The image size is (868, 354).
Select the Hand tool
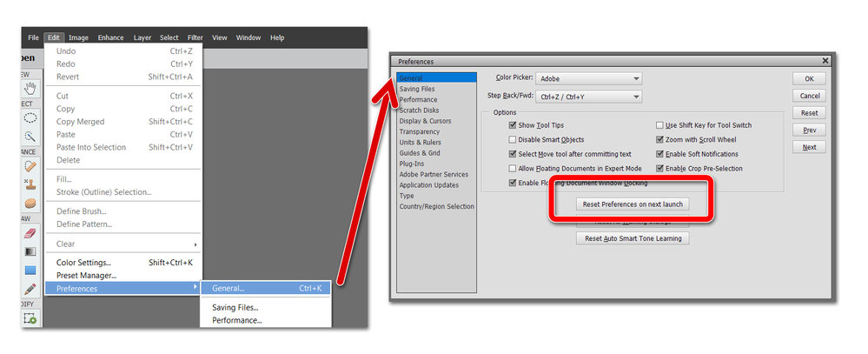click(x=30, y=88)
